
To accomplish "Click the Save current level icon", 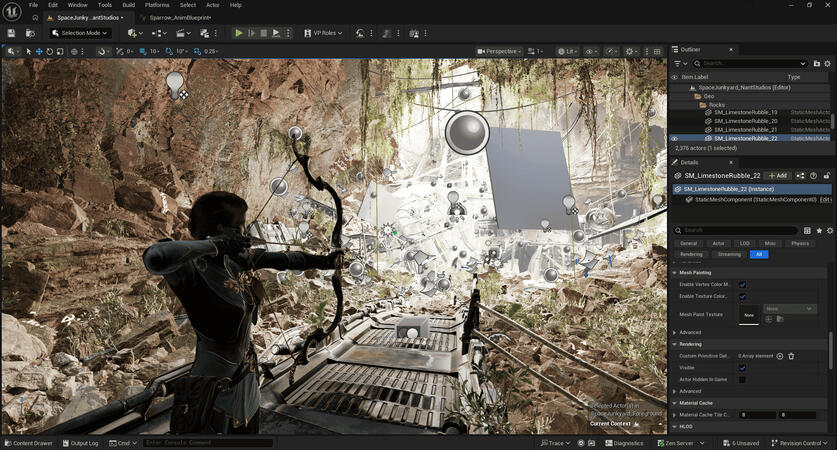I will point(11,33).
